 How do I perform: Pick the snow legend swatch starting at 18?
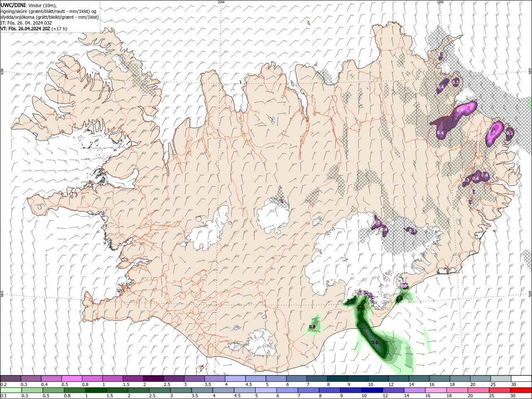coord(460,378)
